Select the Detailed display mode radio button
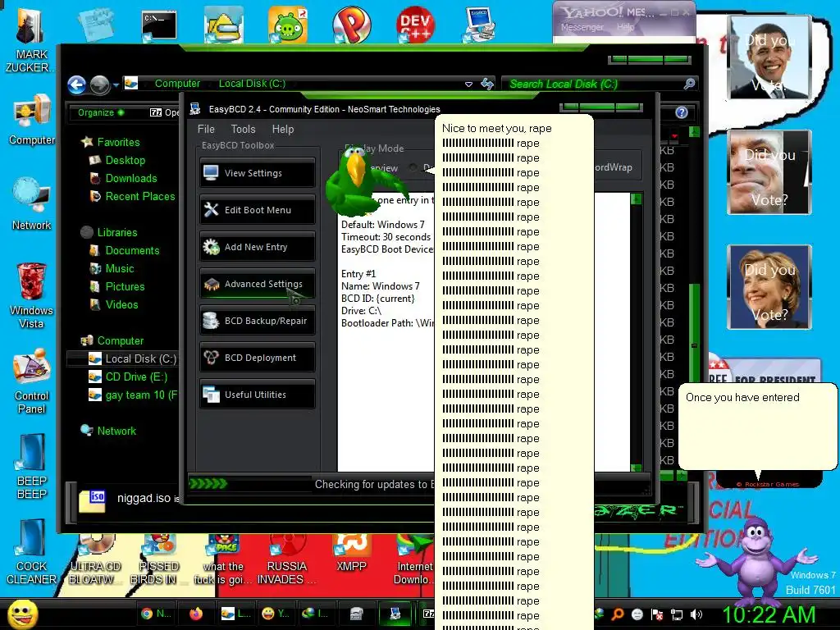This screenshot has width=840, height=630. coord(413,167)
